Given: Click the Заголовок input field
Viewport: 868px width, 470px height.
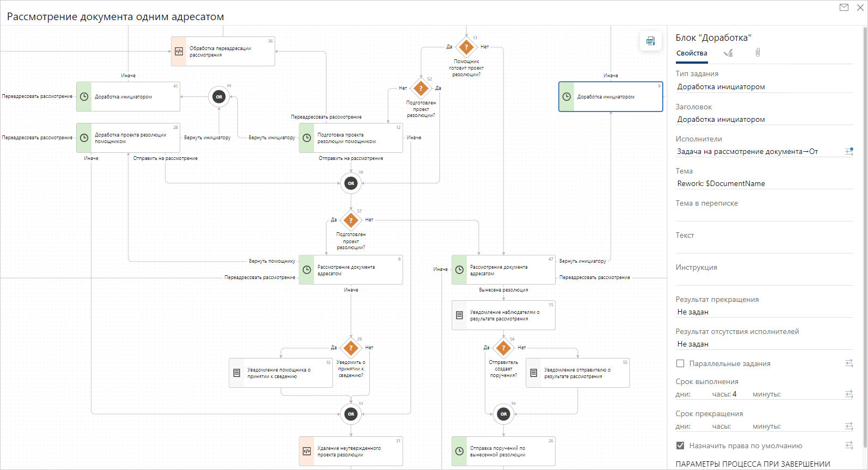Looking at the screenshot, I should 764,119.
